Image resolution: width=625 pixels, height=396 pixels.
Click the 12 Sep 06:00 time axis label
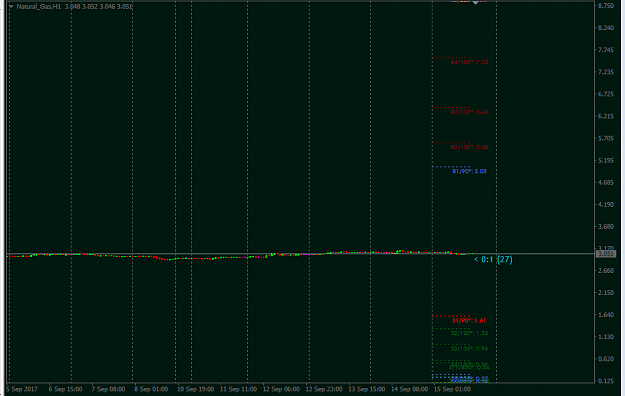tap(281, 389)
